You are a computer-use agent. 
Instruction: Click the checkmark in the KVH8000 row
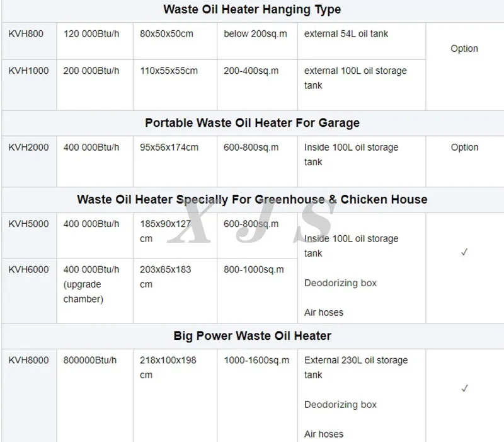click(464, 388)
